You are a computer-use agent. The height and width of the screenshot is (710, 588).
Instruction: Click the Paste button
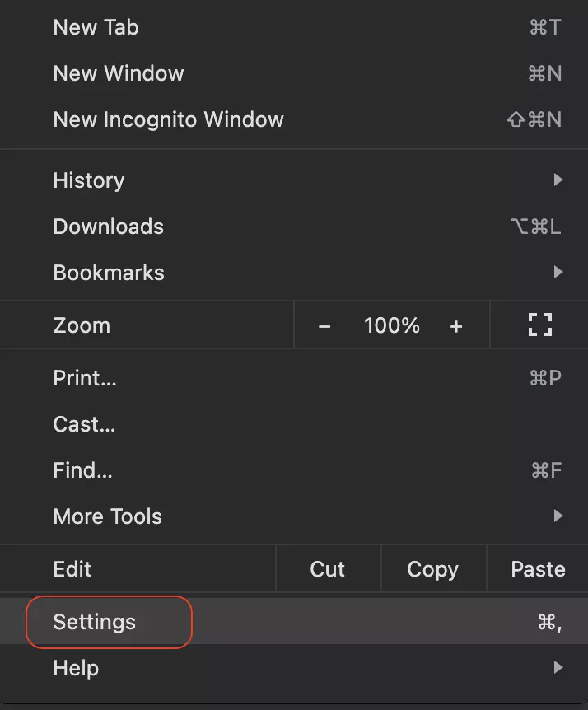(x=538, y=569)
